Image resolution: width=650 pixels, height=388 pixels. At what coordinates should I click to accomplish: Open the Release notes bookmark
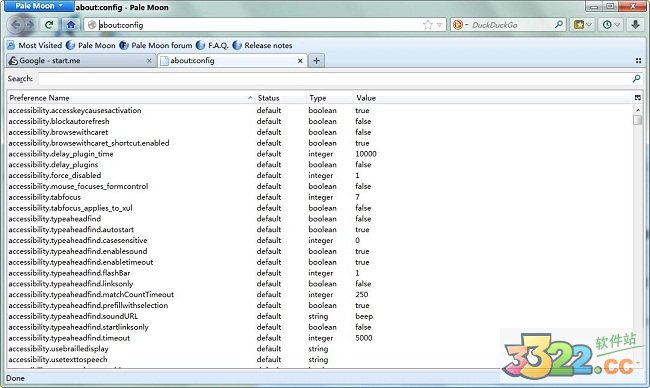pyautogui.click(x=262, y=45)
